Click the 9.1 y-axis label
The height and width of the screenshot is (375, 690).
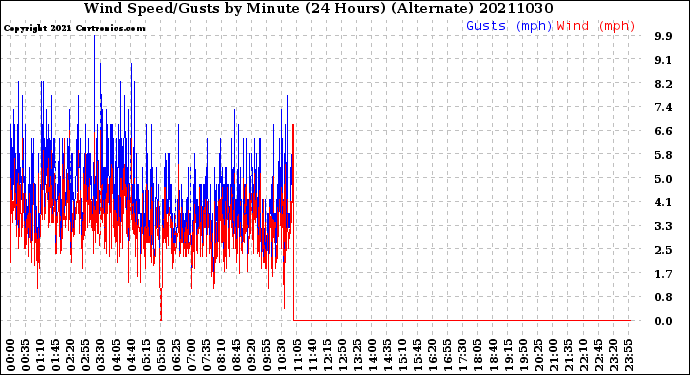tap(663, 60)
